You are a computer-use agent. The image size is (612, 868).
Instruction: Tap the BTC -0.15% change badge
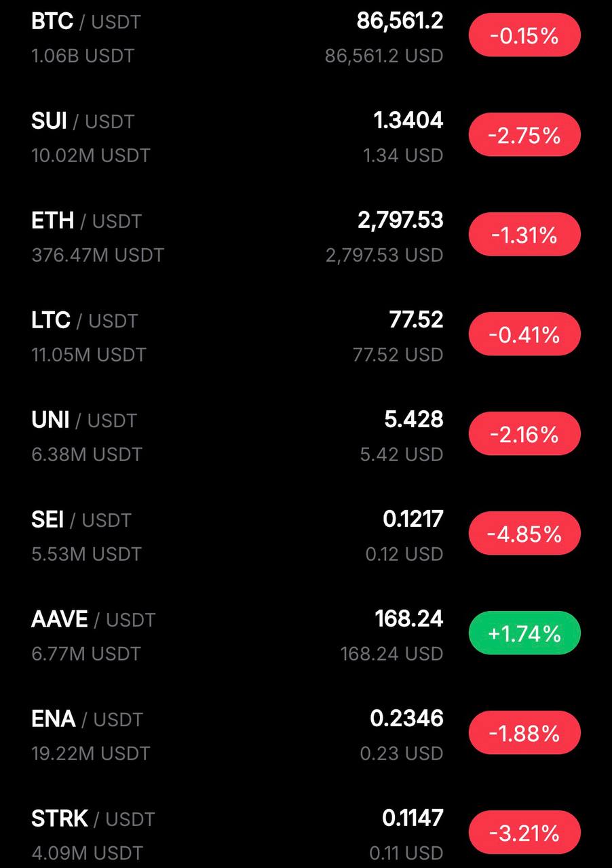[x=524, y=36]
